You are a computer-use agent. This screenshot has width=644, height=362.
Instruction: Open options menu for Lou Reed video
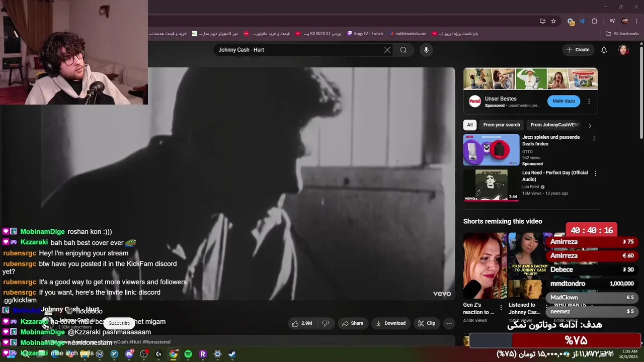click(x=595, y=173)
